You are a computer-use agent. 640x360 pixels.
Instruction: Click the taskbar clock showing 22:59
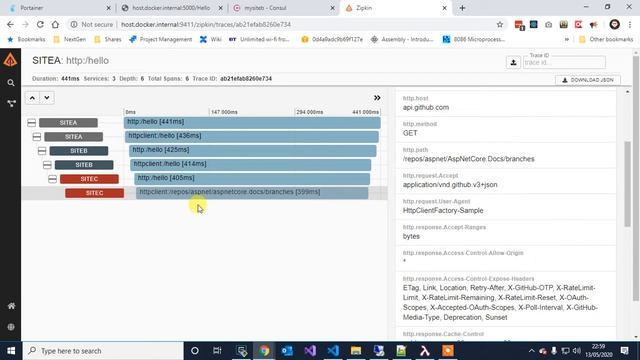pyautogui.click(x=598, y=351)
